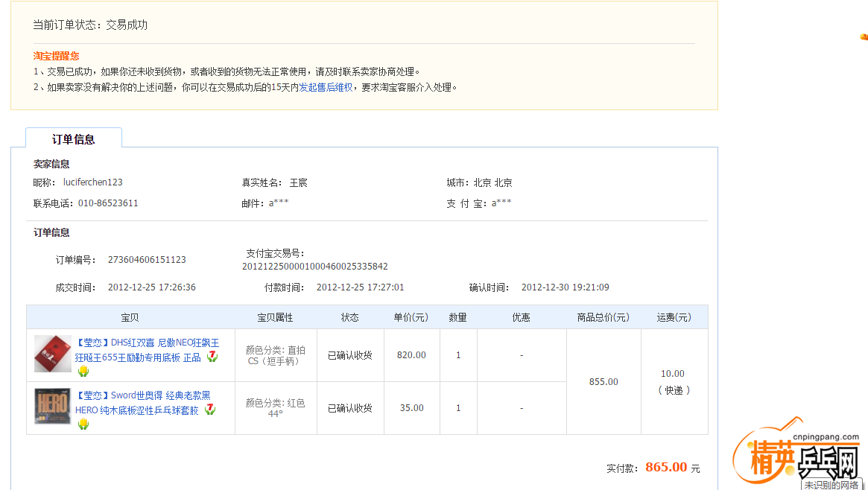This screenshot has height=490, width=868.
Task: Click the real name 王宸
Action: 298,182
